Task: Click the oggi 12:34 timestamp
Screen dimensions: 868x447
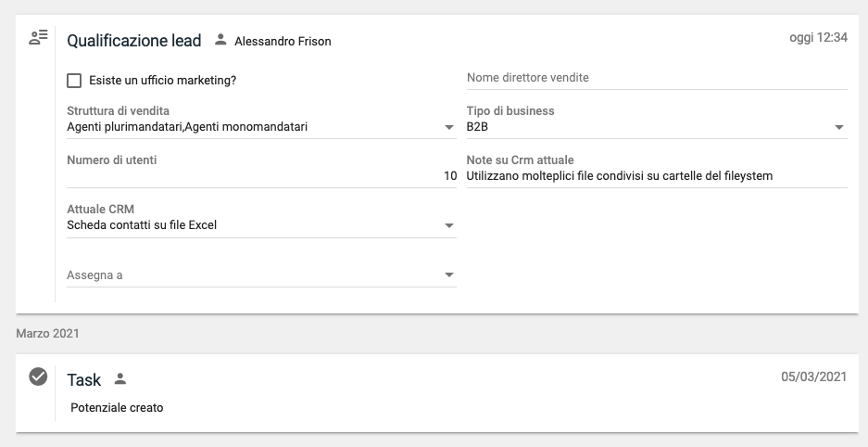Action: (818, 38)
